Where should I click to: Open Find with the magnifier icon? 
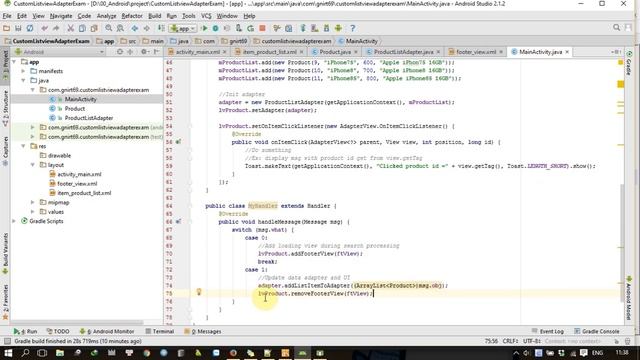click(109, 28)
